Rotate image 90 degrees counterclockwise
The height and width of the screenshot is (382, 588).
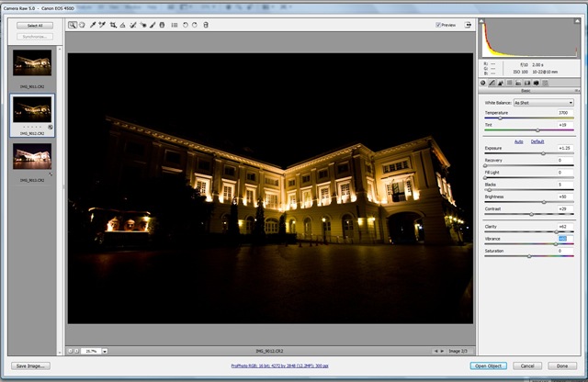tap(185, 25)
